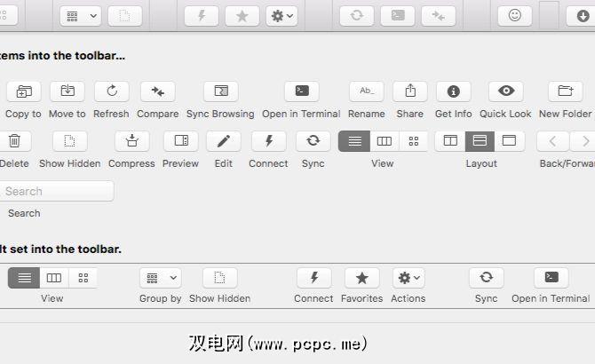Screen dimensions: 595x364
Task: Select horizontal split Layout option
Action: tap(480, 141)
